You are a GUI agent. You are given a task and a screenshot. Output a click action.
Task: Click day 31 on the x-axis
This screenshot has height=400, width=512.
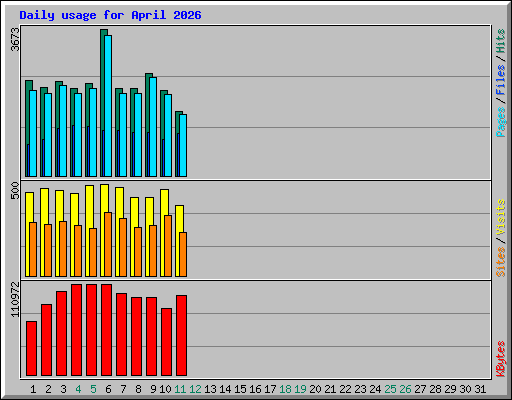click(x=480, y=389)
